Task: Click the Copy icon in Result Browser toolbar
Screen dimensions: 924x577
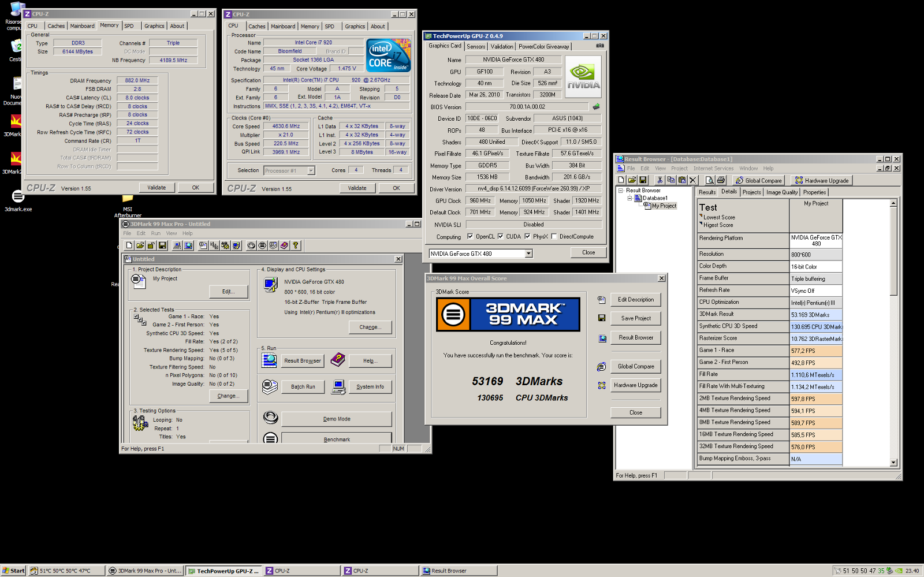Action: [x=671, y=180]
